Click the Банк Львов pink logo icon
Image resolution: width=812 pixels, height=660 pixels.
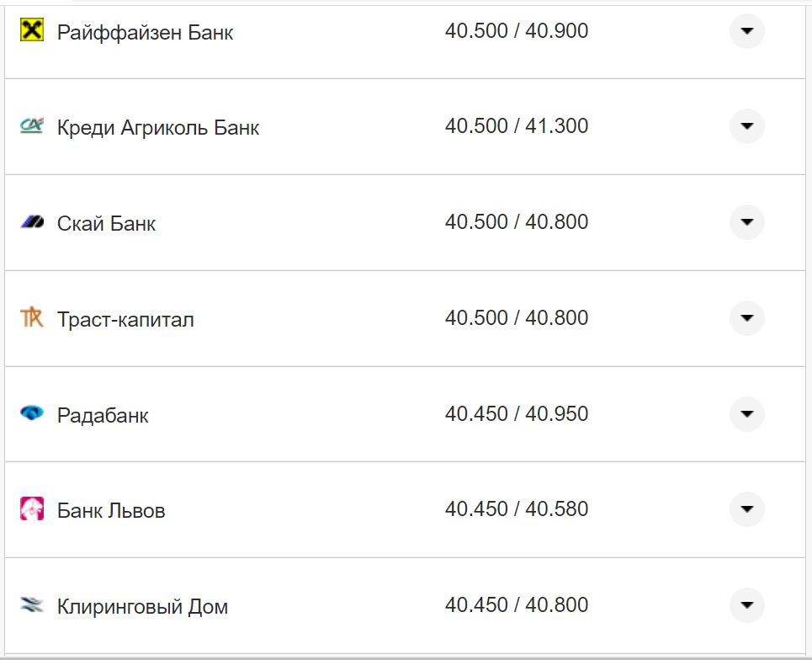31,507
